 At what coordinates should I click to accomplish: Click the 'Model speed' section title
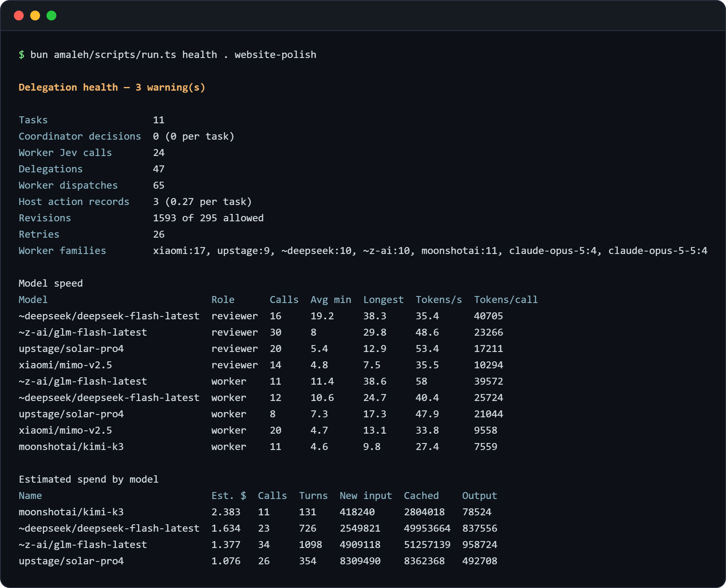51,283
